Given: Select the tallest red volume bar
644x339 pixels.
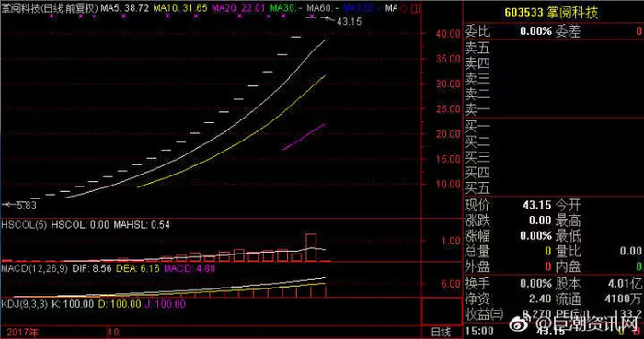Looking at the screenshot, I should point(311,247).
